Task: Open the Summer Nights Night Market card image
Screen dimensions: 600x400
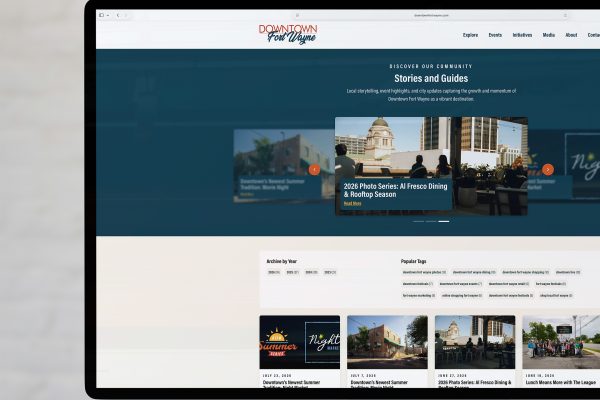Action: (x=300, y=342)
